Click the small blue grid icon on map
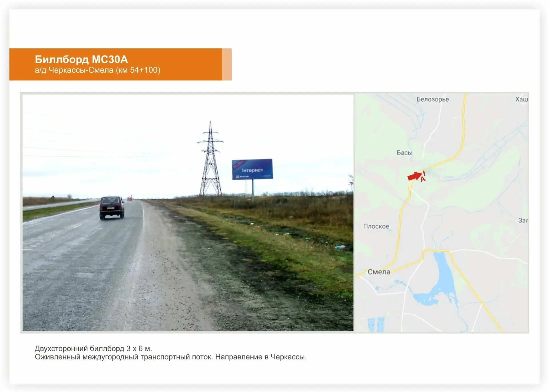549x392 pixels. click(x=376, y=325)
